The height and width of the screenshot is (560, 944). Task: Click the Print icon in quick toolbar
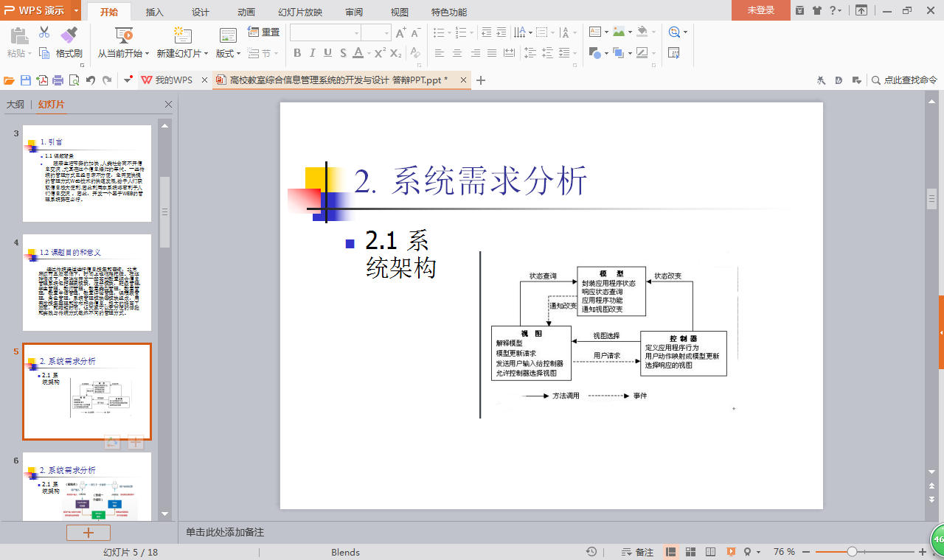coord(58,80)
